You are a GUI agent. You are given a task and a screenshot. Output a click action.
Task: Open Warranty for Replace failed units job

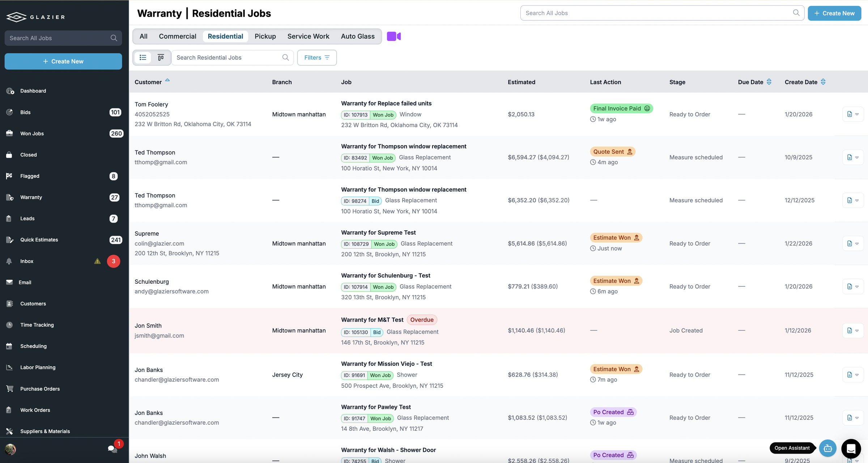pyautogui.click(x=386, y=103)
